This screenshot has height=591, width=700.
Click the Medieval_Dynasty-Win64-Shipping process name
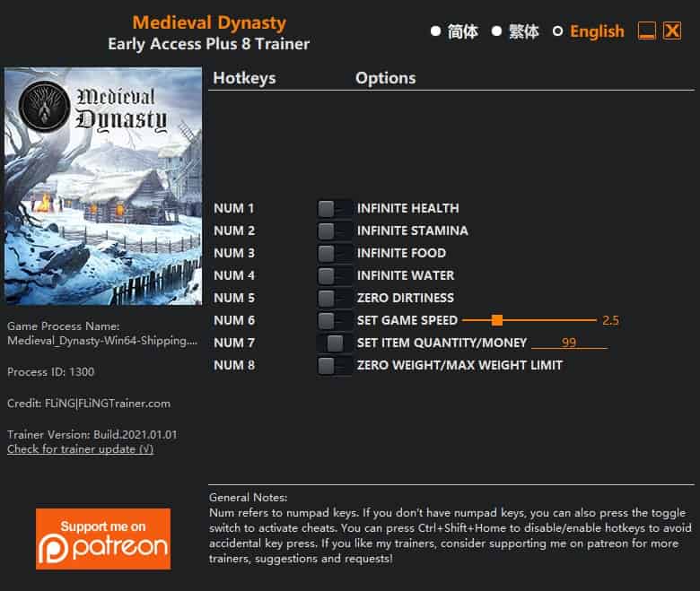pyautogui.click(x=102, y=341)
